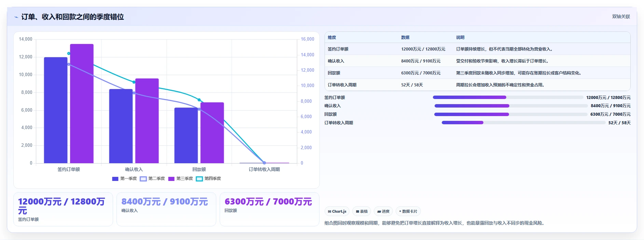The width and height of the screenshot is (644, 240).
Task: Click the description starting 周期拉长会增加
Action: (x=501, y=85)
